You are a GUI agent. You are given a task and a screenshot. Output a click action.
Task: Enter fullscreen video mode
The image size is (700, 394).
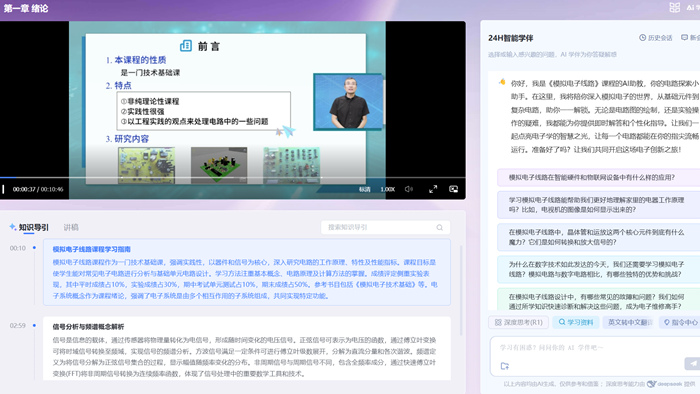tap(433, 189)
